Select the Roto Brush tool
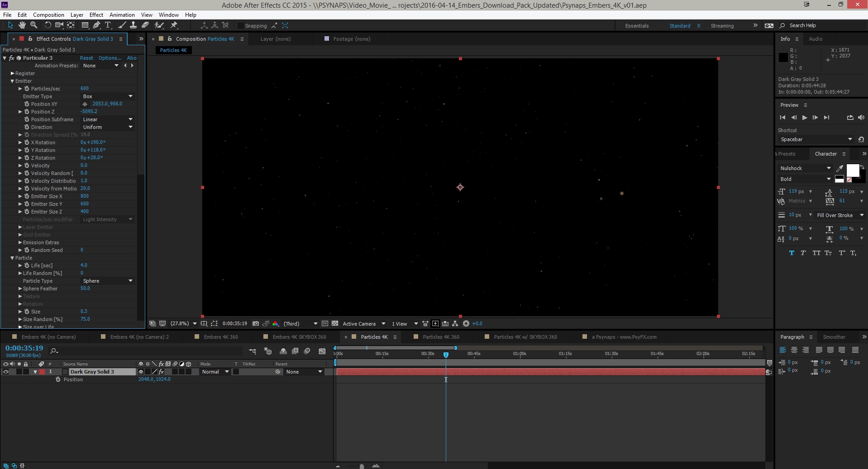 tap(159, 25)
